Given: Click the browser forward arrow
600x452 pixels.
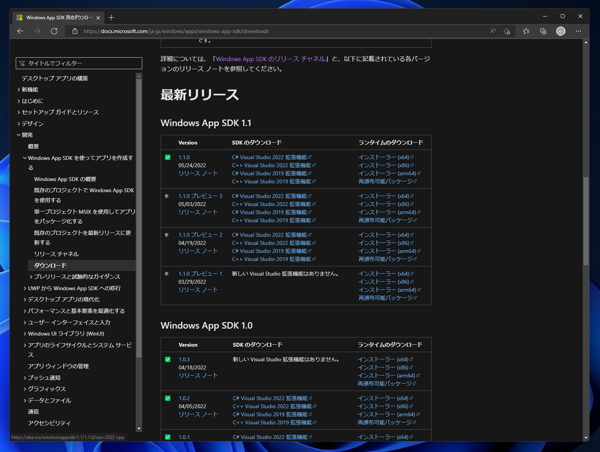Looking at the screenshot, I should (37, 31).
